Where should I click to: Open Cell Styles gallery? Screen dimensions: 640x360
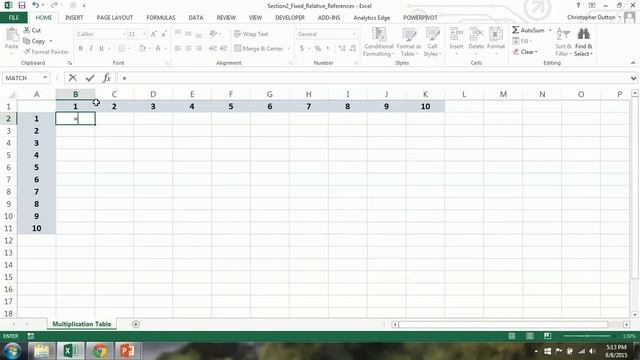point(432,42)
